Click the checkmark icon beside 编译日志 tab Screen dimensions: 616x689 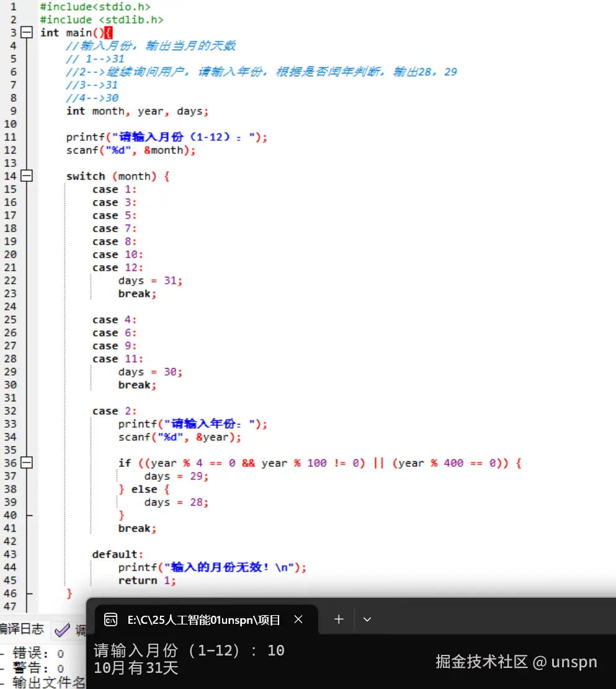tap(63, 630)
